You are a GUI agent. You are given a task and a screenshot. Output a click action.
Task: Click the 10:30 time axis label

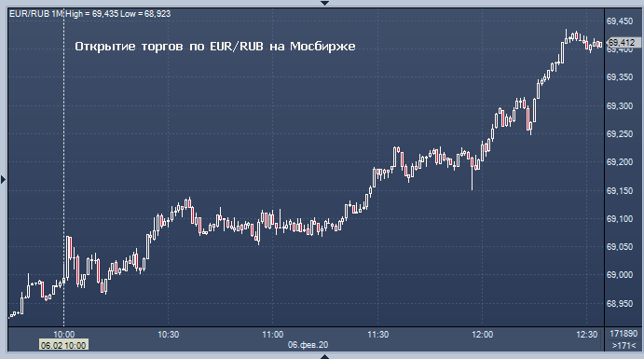coord(169,335)
